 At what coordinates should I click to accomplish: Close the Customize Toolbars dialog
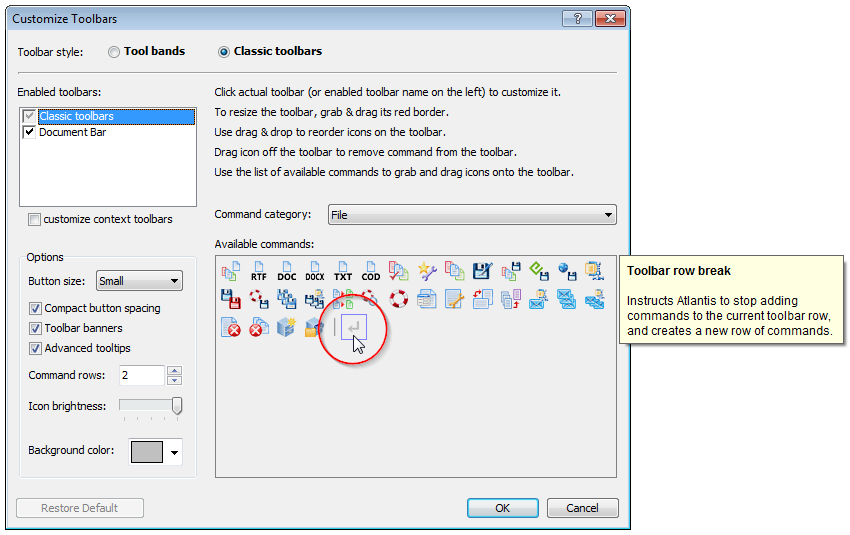click(x=610, y=18)
